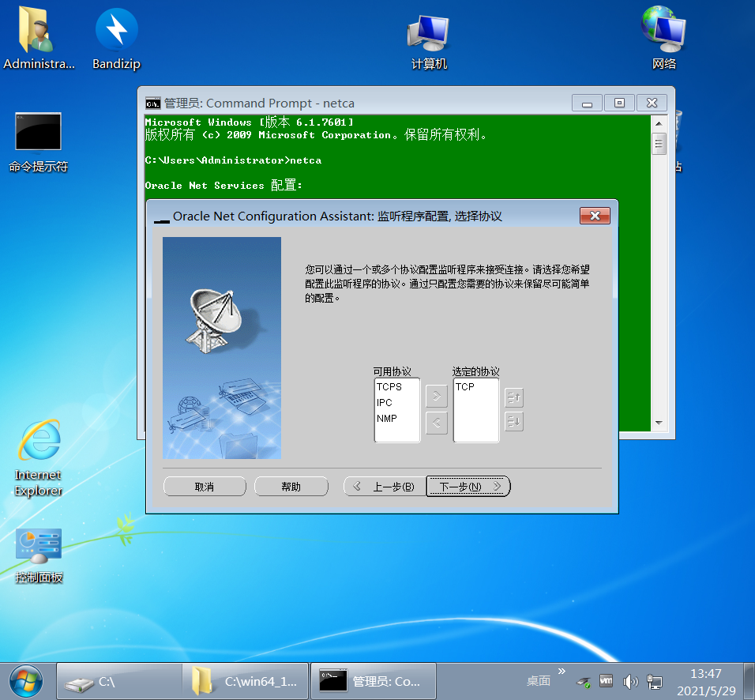755x700 pixels.
Task: Click the move-protocol-up icon button
Action: point(513,398)
